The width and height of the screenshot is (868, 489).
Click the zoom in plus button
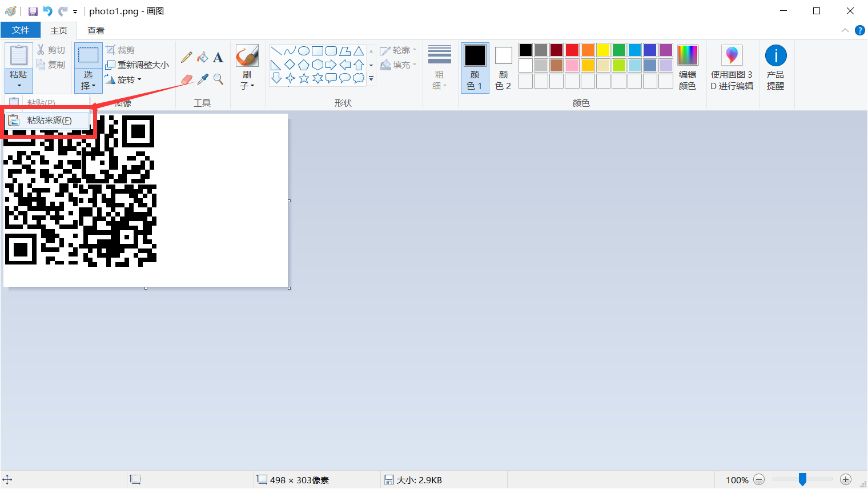click(x=846, y=480)
